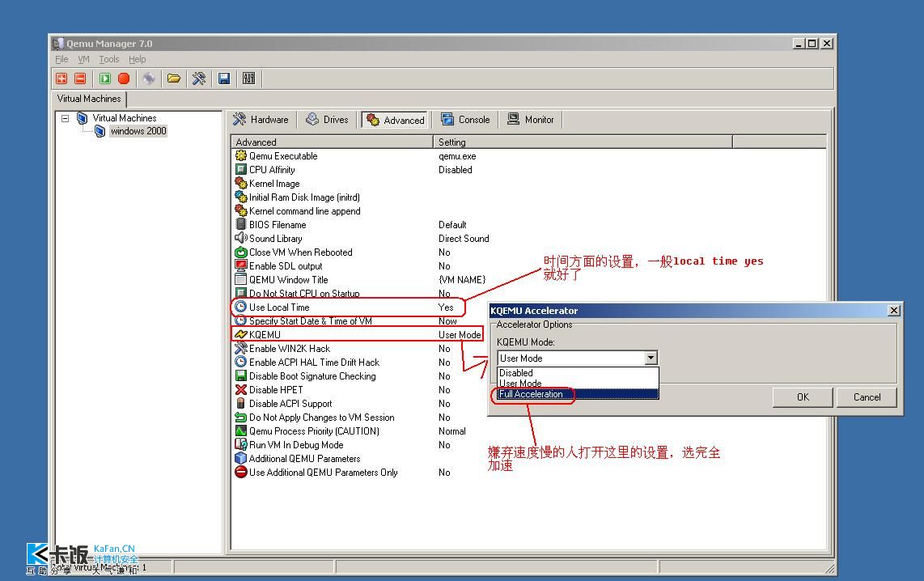
Task: Click the Enable SDL output monitor icon
Action: (x=241, y=265)
